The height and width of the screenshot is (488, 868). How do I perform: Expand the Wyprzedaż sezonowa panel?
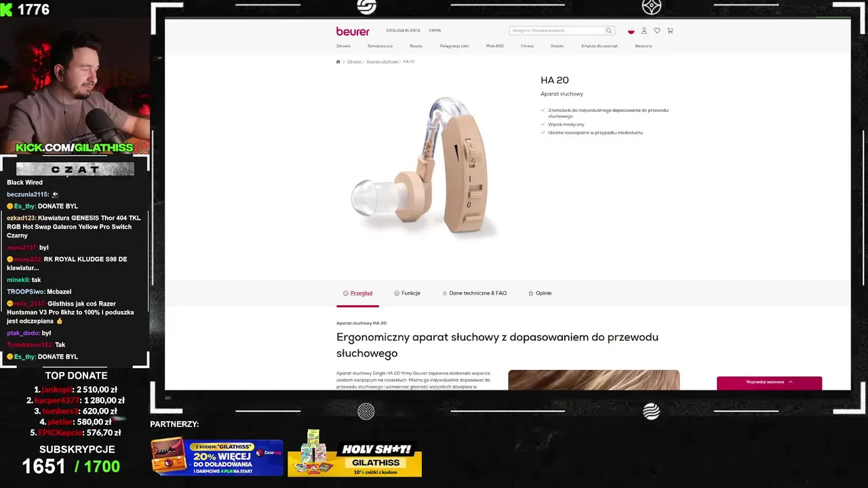[x=769, y=382]
